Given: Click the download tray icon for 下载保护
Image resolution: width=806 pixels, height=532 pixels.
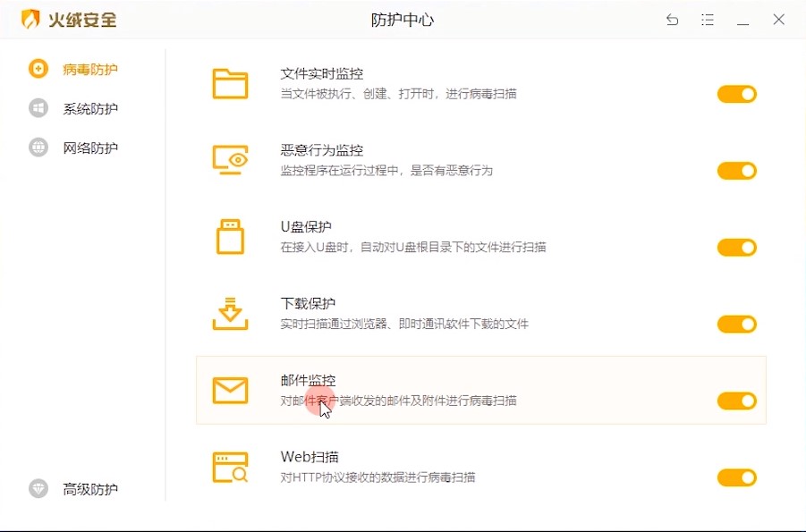Looking at the screenshot, I should click(230, 313).
